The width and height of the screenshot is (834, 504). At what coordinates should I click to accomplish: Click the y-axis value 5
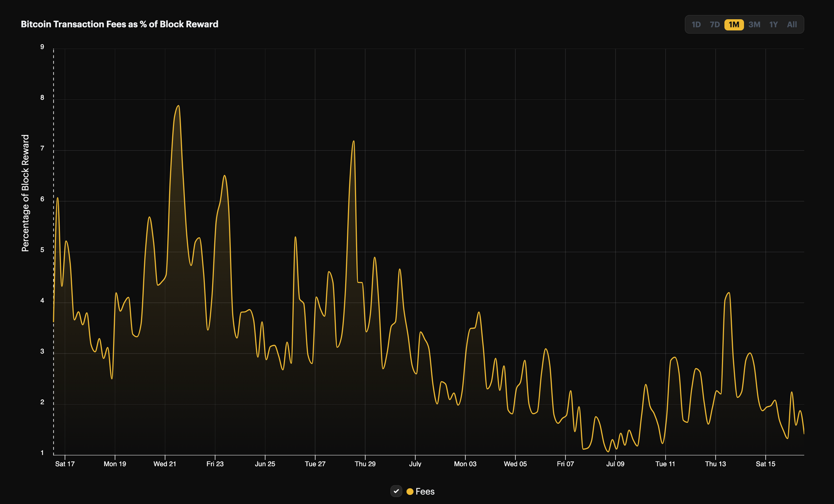click(42, 250)
